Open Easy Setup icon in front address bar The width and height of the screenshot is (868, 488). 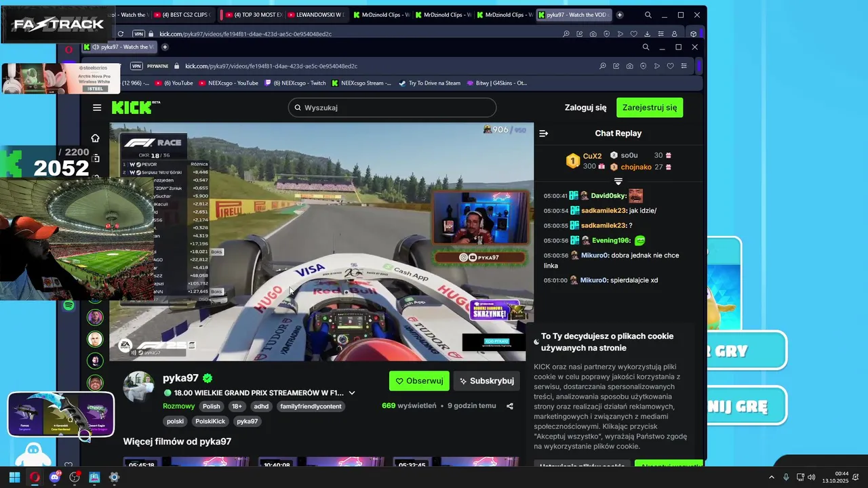684,66
